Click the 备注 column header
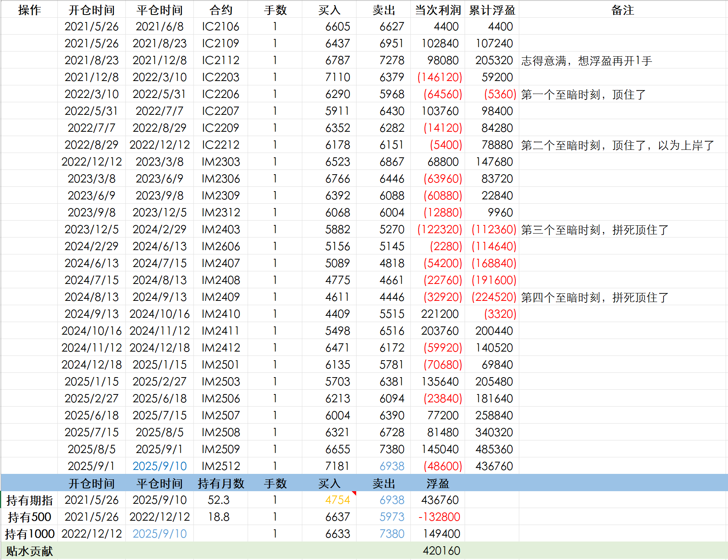This screenshot has width=728, height=560. point(622,10)
